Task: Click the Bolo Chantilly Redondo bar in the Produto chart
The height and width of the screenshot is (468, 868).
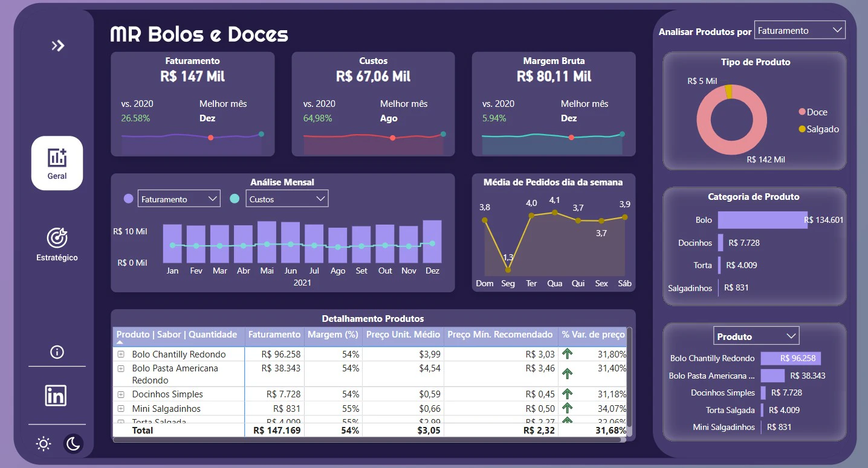Action: (791, 358)
